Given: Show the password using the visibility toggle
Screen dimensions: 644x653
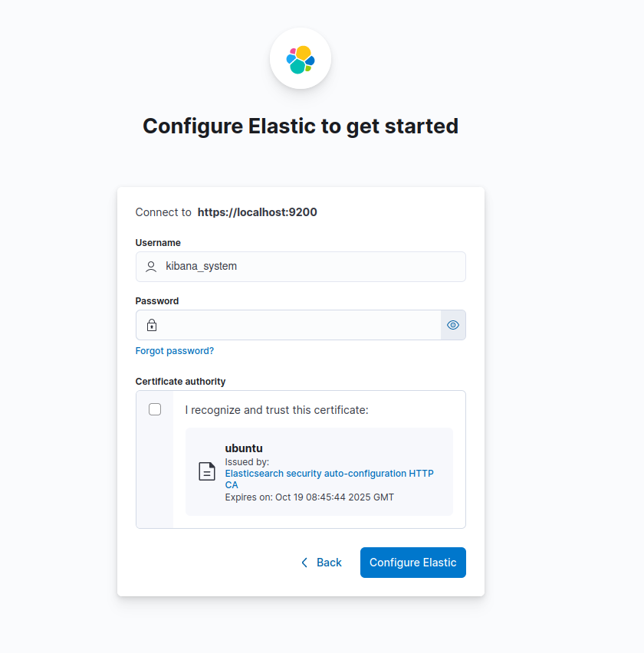Looking at the screenshot, I should [x=452, y=324].
